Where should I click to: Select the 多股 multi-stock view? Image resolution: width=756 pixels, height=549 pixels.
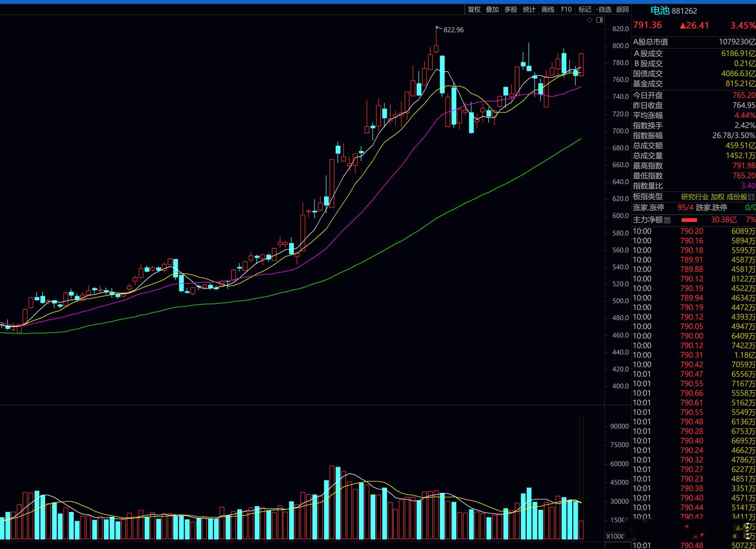(510, 10)
